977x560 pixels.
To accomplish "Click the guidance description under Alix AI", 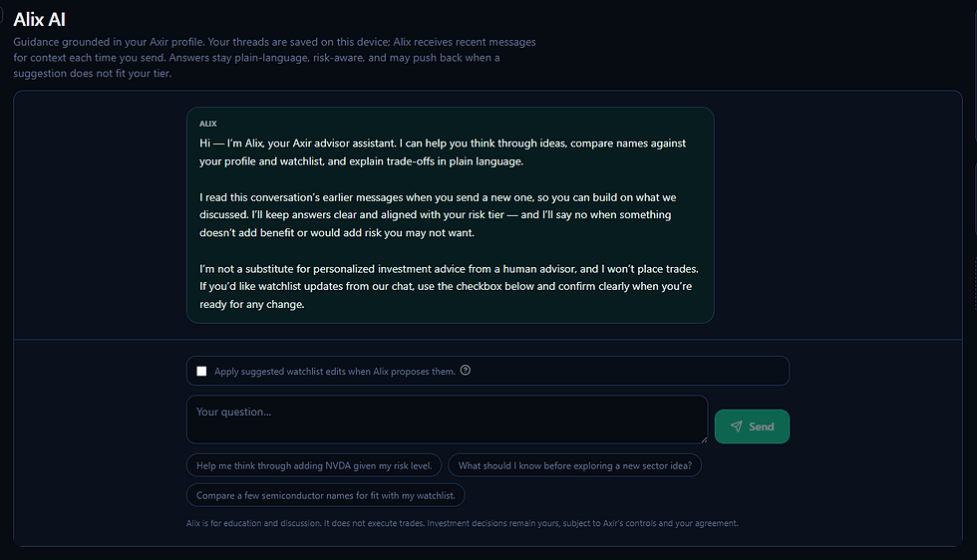I will pos(275,58).
